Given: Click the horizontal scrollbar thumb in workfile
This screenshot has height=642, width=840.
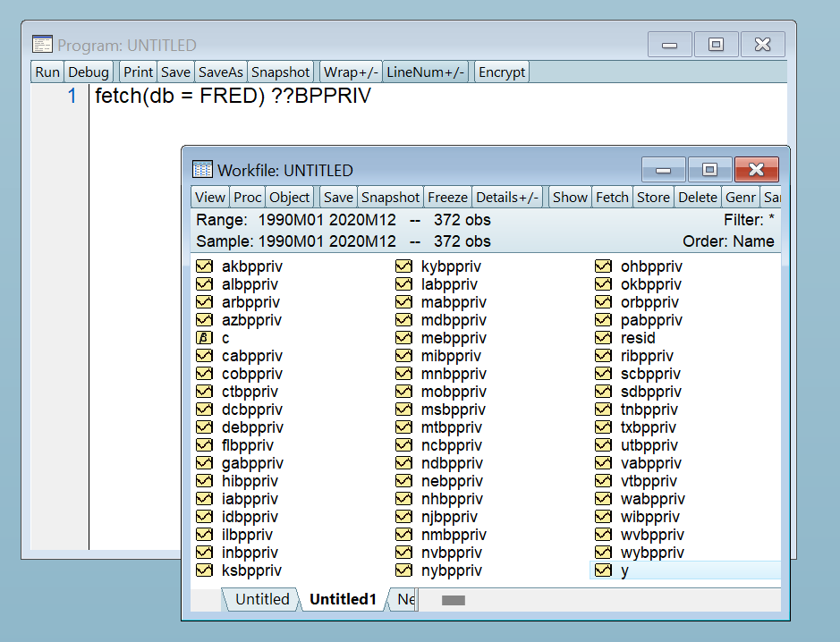Looking at the screenshot, I should 454,600.
